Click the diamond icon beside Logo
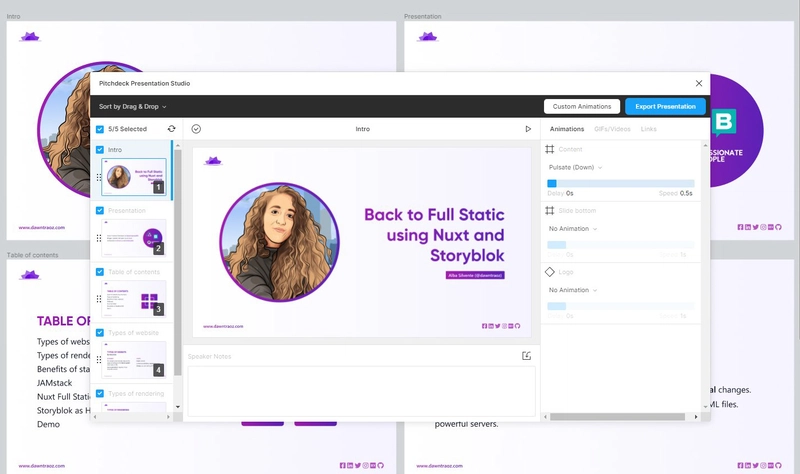This screenshot has height=474, width=800. coord(549,272)
